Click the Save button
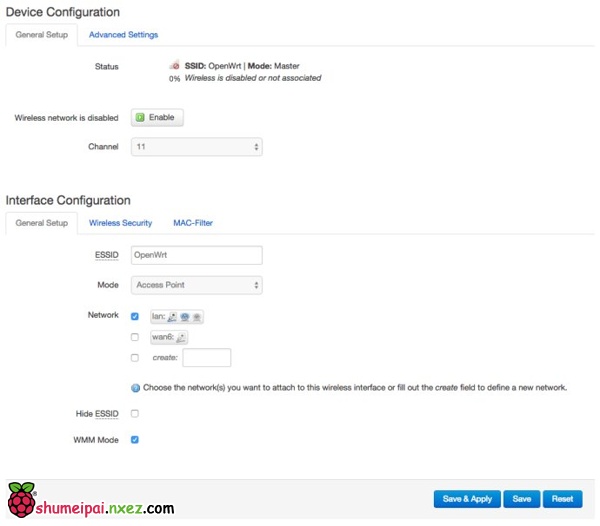Screen dimensions: 600x526 pyautogui.click(x=522, y=499)
